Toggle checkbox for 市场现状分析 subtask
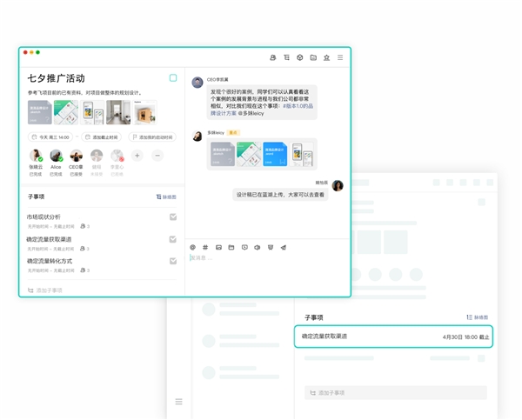Viewport: 522px width, 420px height. pyautogui.click(x=173, y=217)
